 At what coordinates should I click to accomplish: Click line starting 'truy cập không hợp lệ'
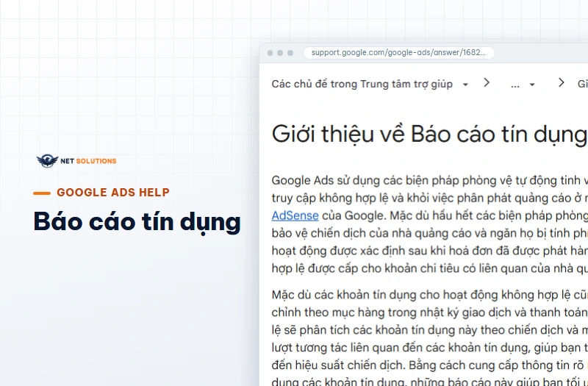(x=429, y=198)
